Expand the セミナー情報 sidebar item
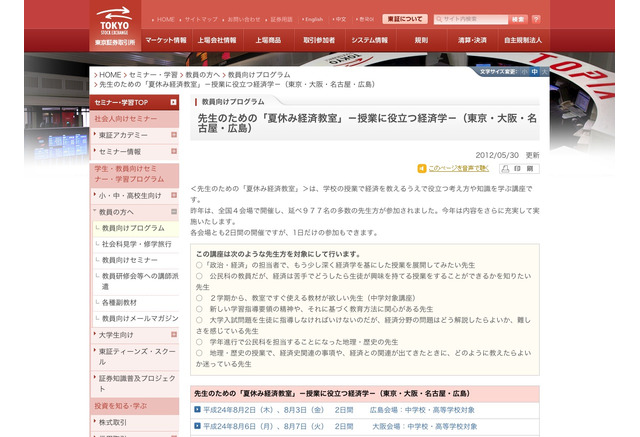The height and width of the screenshot is (437, 640). point(95,151)
